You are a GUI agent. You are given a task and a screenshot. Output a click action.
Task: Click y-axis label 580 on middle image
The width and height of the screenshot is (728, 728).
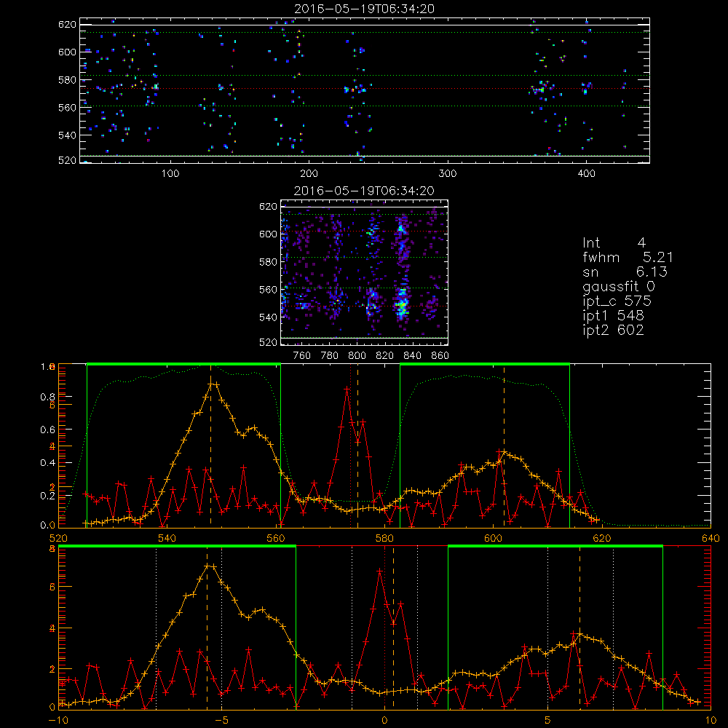tap(268, 262)
